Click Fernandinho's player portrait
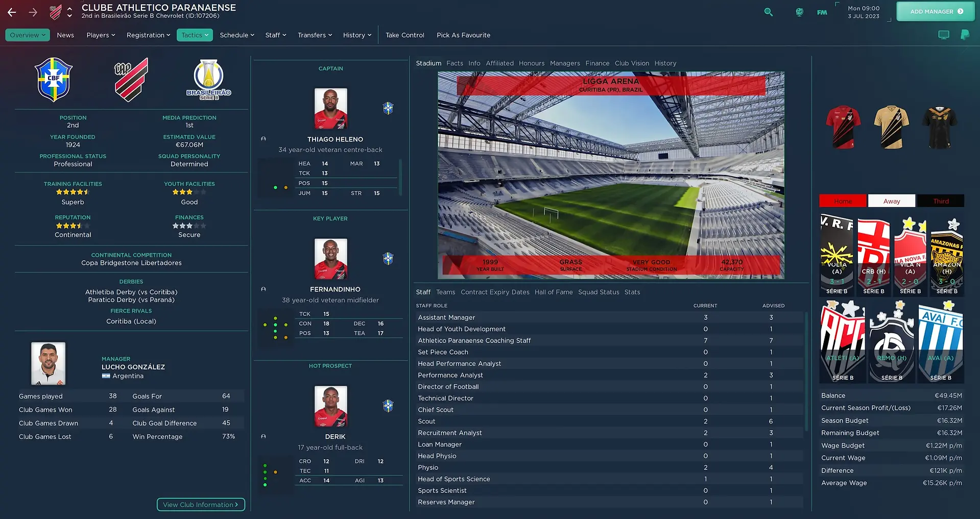 click(331, 259)
